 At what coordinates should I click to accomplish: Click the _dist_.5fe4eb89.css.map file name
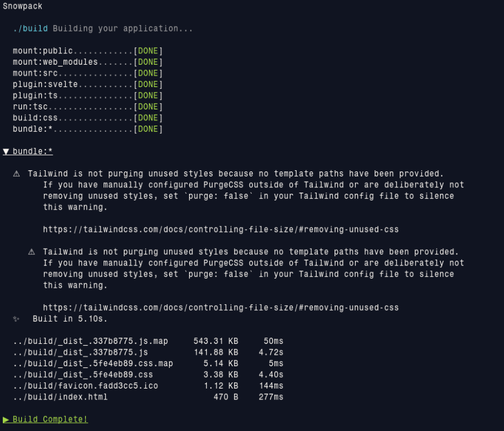pyautogui.click(x=93, y=364)
